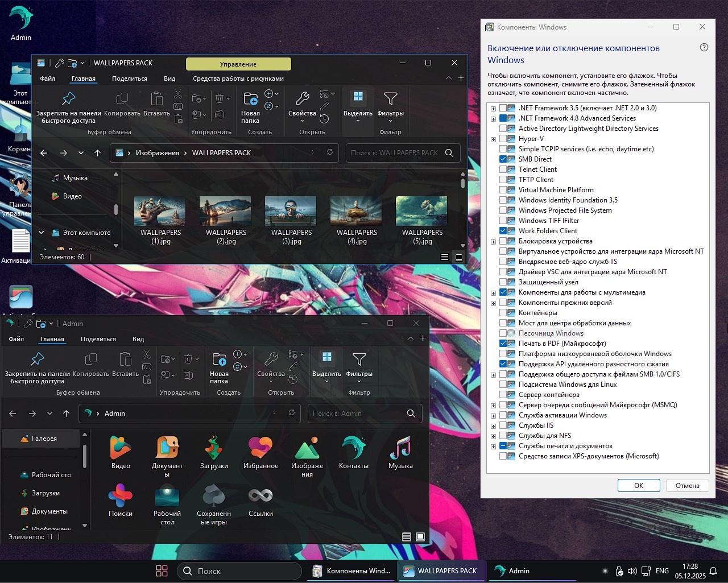Viewport: 728px width, 583px height.
Task: Expand the Hyper-V tree node
Action: [x=493, y=138]
